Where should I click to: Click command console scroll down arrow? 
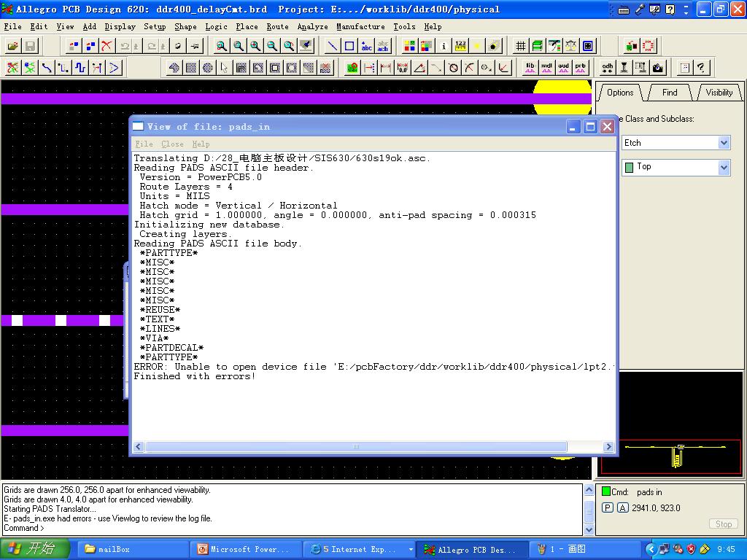589,529
